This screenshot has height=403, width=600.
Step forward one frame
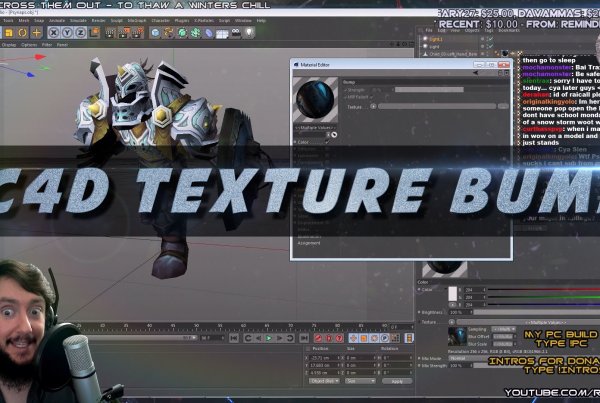click(x=280, y=338)
